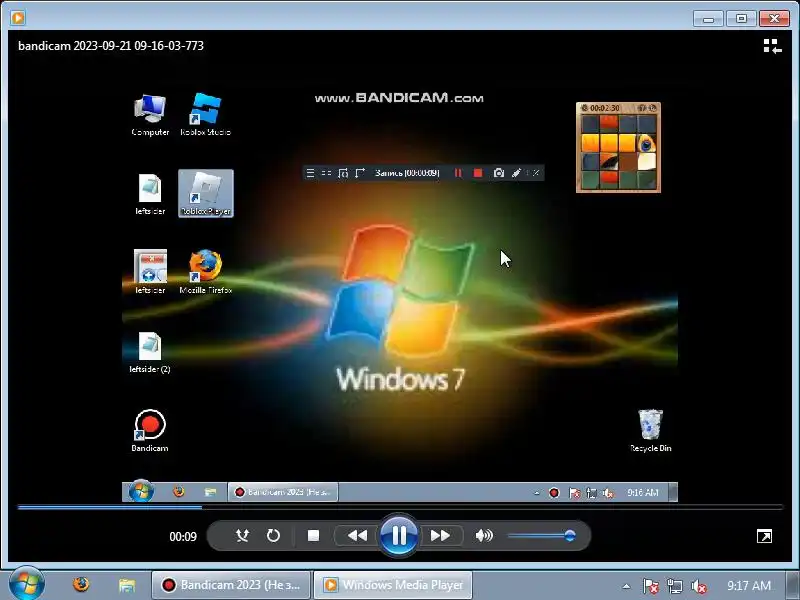Click the camera screenshot icon on Bandicam bar
Viewport: 800px width, 600px height.
[x=498, y=173]
